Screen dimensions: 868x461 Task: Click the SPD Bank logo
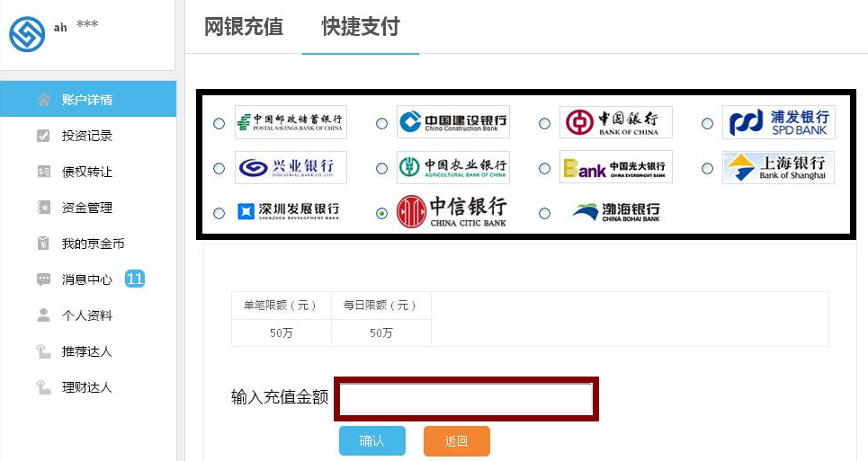point(779,122)
